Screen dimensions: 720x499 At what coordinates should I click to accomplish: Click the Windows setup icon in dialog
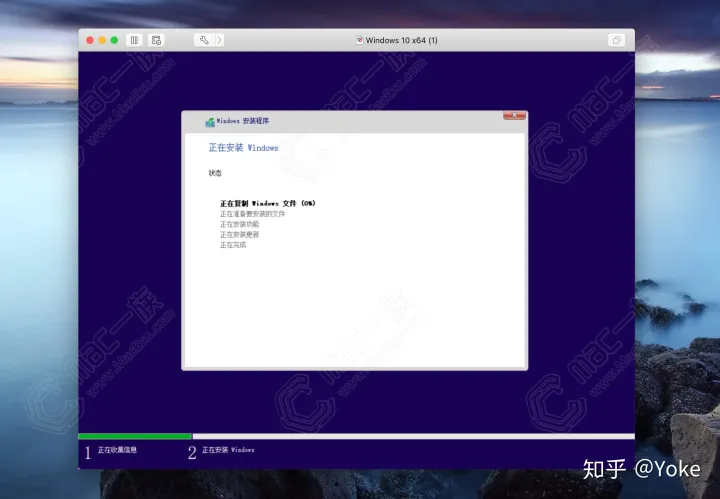(x=210, y=122)
